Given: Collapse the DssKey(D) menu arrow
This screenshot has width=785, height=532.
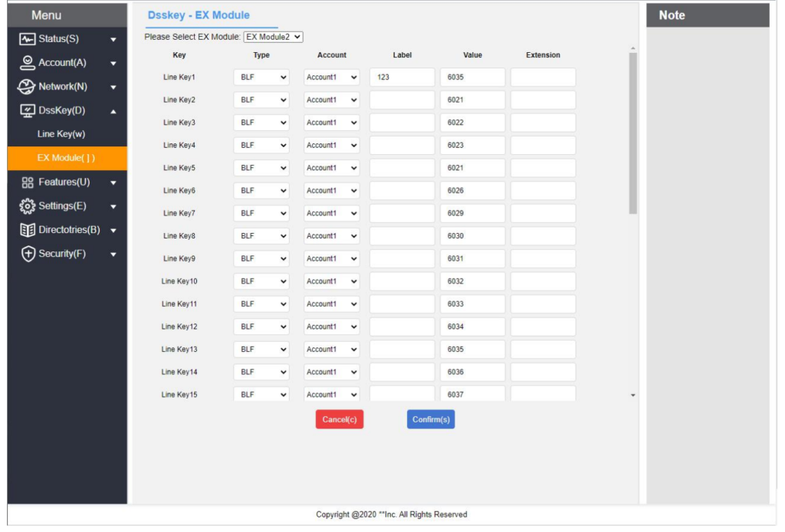Looking at the screenshot, I should click(113, 111).
